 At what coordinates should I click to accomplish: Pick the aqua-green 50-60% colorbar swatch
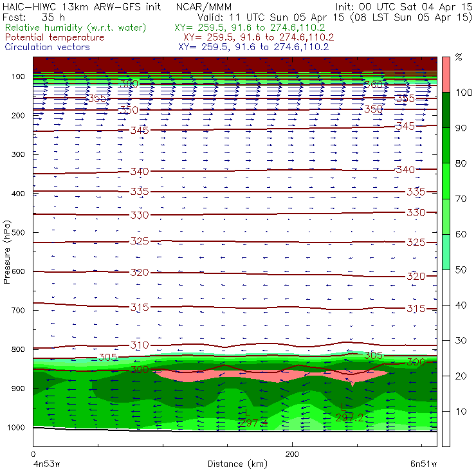[446, 252]
